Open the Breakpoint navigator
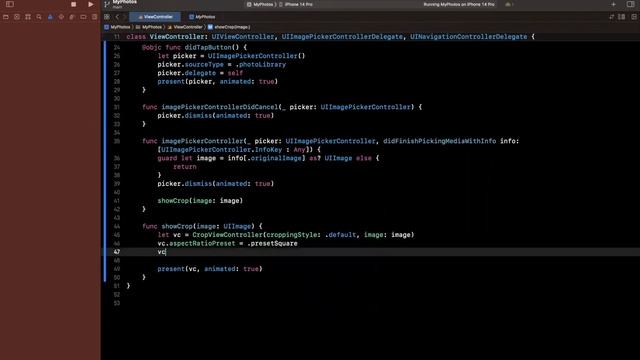This screenshot has height=360, width=640. pyautogui.click(x=83, y=17)
